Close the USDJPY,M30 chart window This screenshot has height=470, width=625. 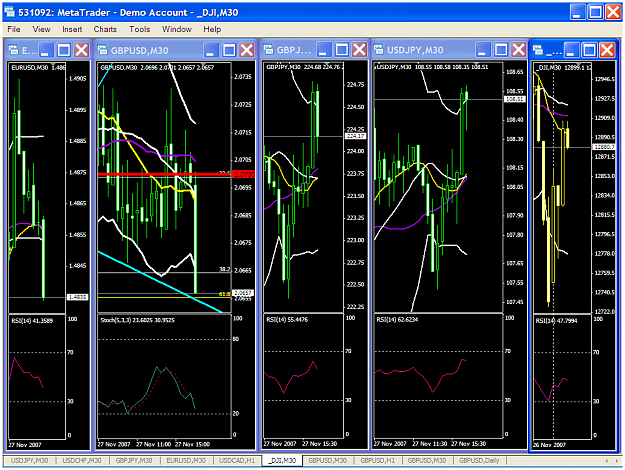point(519,49)
